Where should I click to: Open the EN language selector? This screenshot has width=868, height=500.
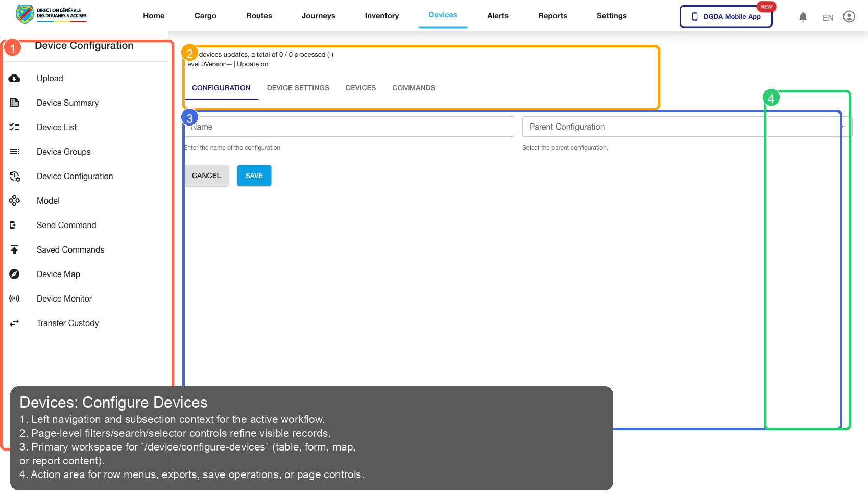click(828, 17)
